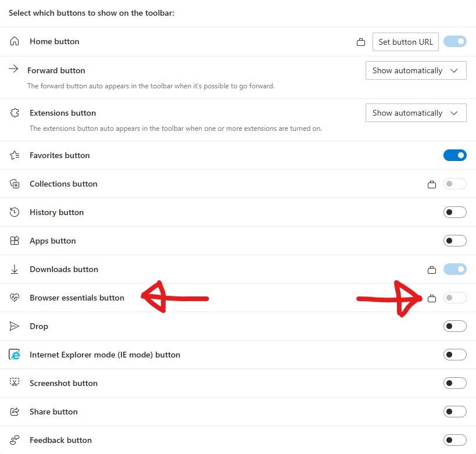This screenshot has height=454, width=476.
Task: Disable the Downloads button toggle
Action: coord(455,269)
